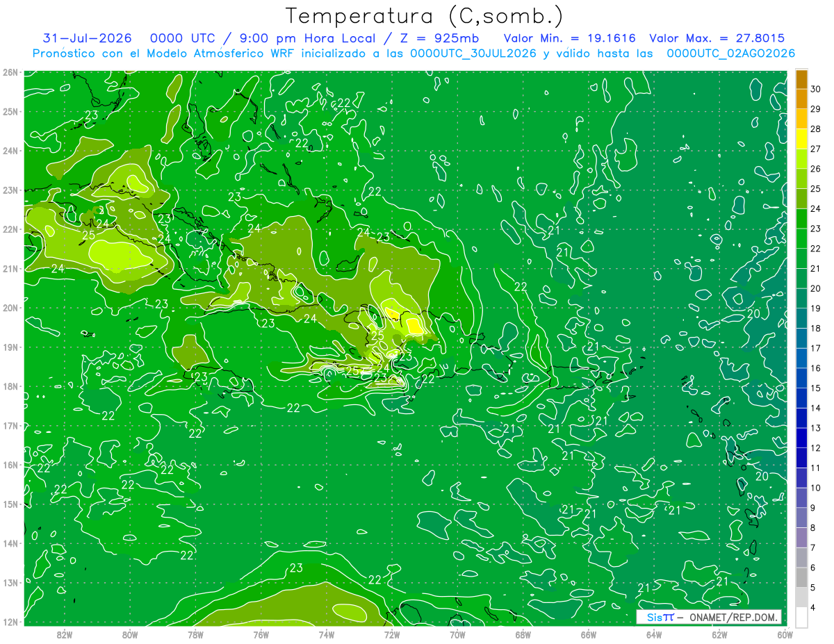Viewport: 834px width, 644px height.
Task: Click the "26N" latitude axis label
Action: pos(10,72)
